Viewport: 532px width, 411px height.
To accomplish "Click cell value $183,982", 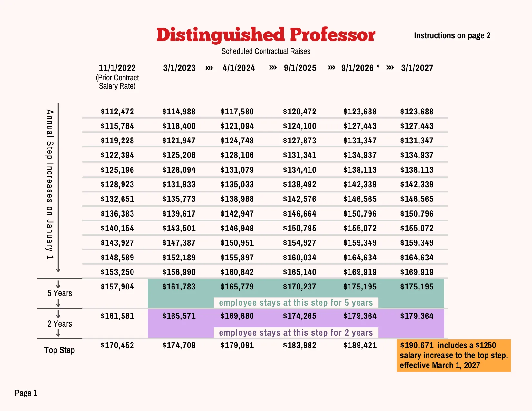I will pos(300,345).
